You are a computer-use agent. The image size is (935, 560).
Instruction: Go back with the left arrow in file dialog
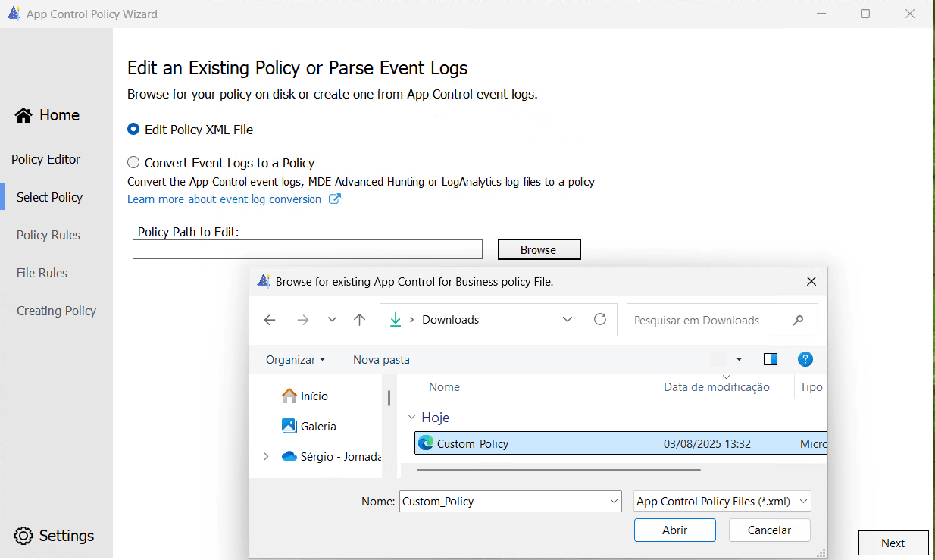270,320
